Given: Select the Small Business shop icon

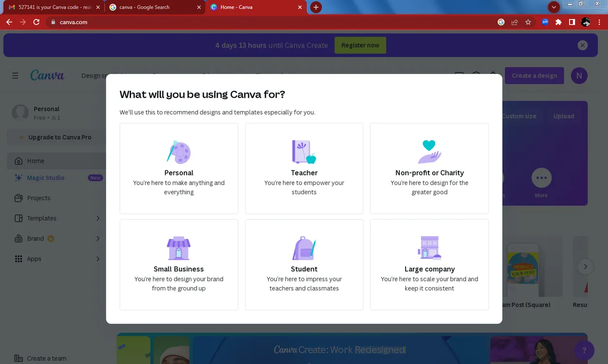Looking at the screenshot, I should click(x=179, y=248).
